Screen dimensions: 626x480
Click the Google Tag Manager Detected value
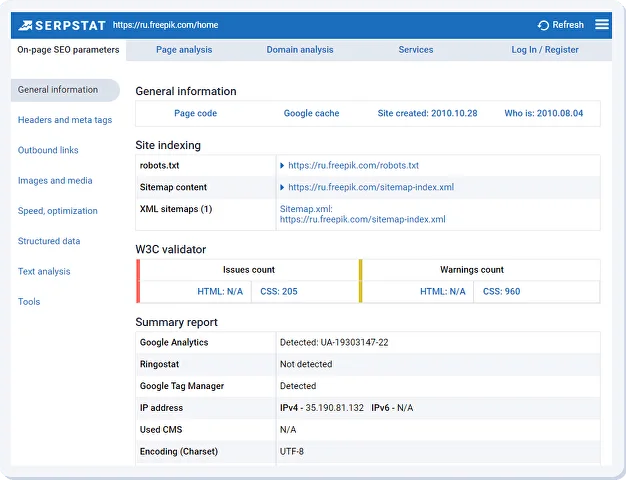(298, 386)
